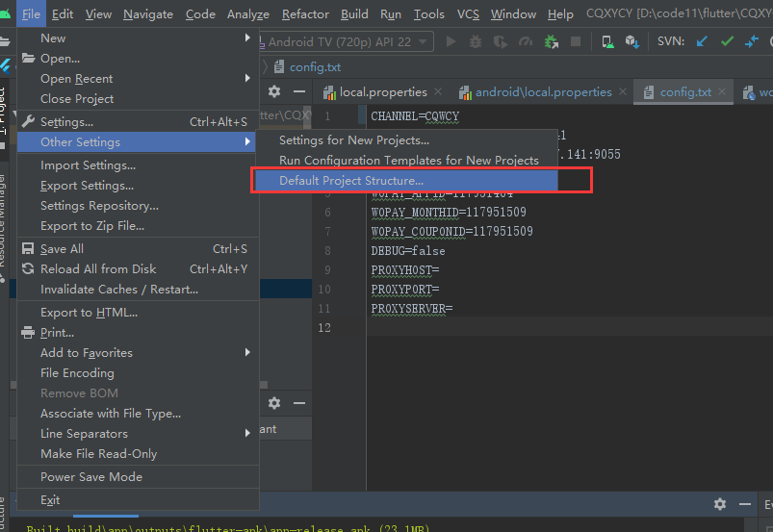Open the AVD Manager icon
The width and height of the screenshot is (773, 532).
coord(607,42)
